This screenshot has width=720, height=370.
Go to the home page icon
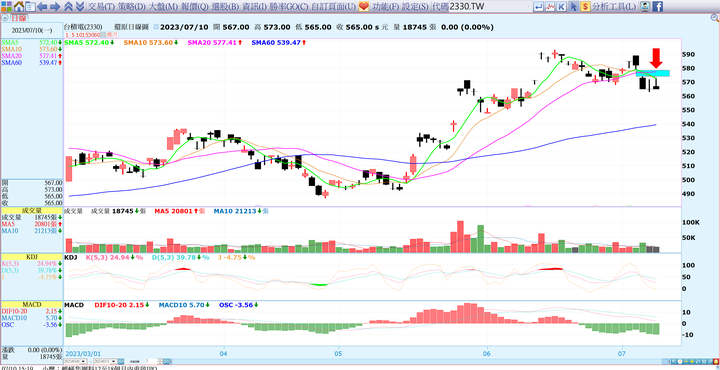coord(19,6)
